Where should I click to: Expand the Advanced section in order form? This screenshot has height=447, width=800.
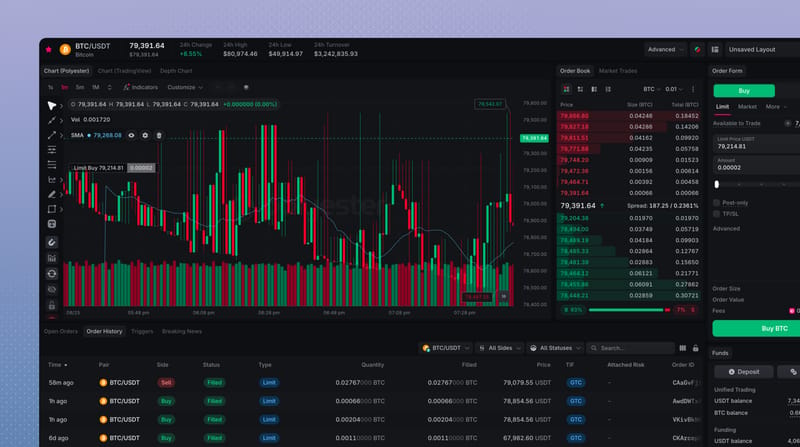tap(726, 229)
